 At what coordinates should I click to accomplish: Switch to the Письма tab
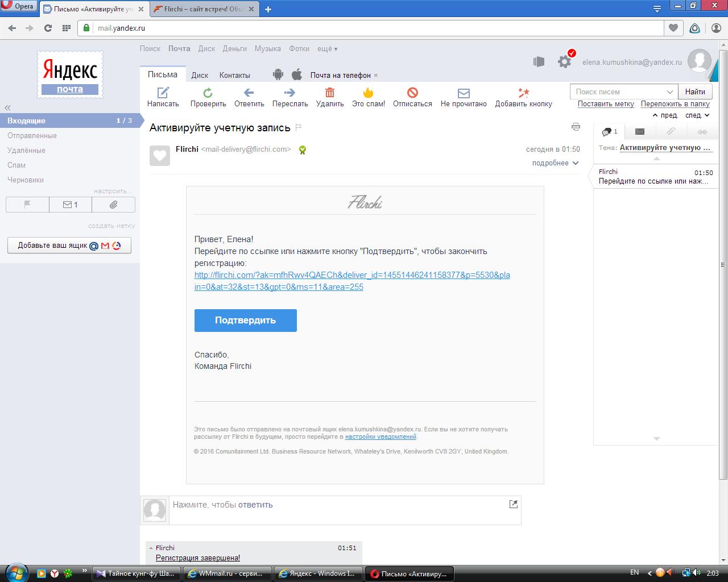pos(163,74)
